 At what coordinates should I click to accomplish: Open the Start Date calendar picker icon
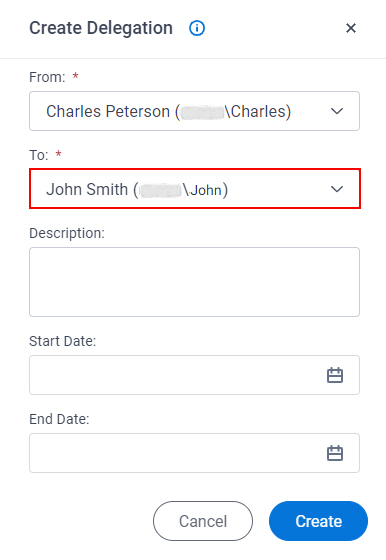pos(335,375)
